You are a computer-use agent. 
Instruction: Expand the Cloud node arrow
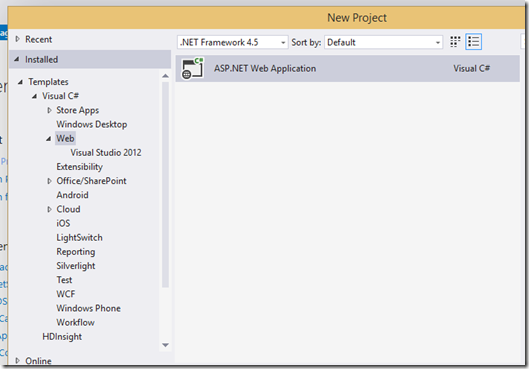49,209
